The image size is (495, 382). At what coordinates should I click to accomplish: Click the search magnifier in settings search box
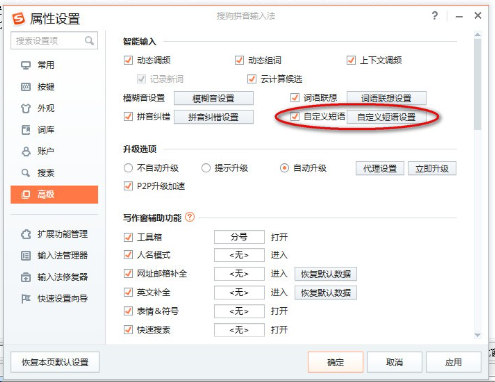(89, 41)
